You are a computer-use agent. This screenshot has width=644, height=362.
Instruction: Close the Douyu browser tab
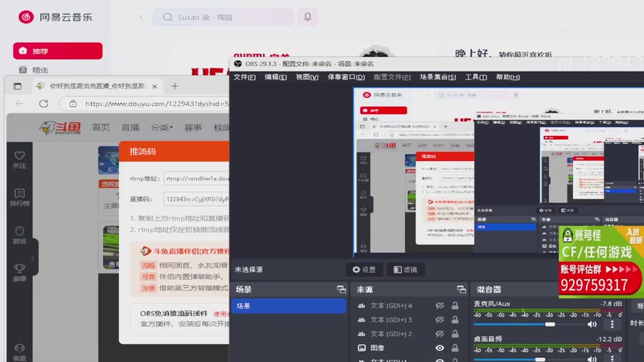[x=155, y=86]
